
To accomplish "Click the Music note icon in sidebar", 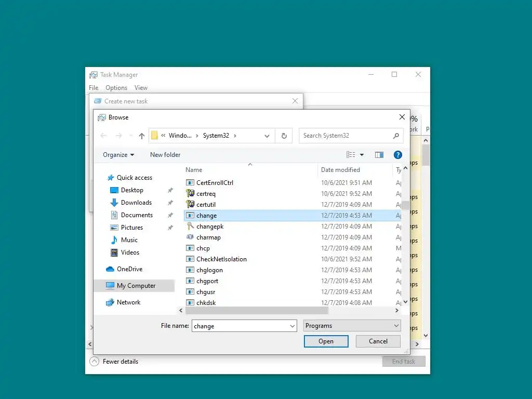I will [x=114, y=240].
